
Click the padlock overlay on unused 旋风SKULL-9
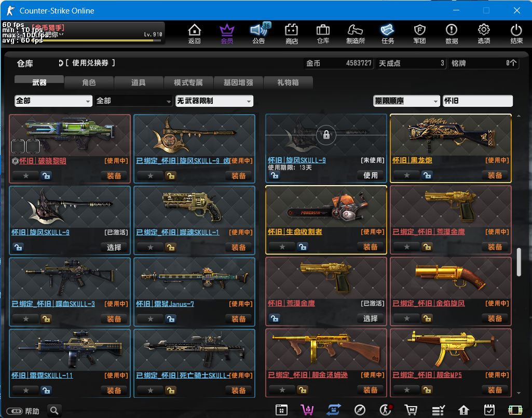pos(326,135)
